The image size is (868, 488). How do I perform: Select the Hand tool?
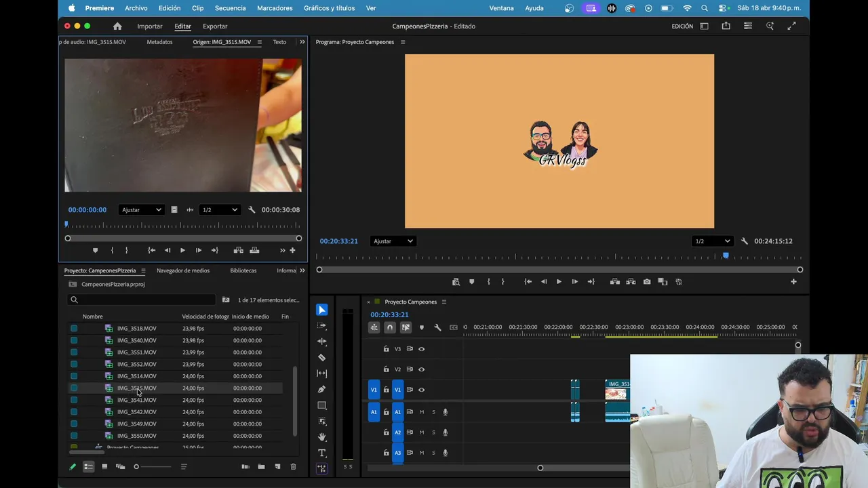322,437
